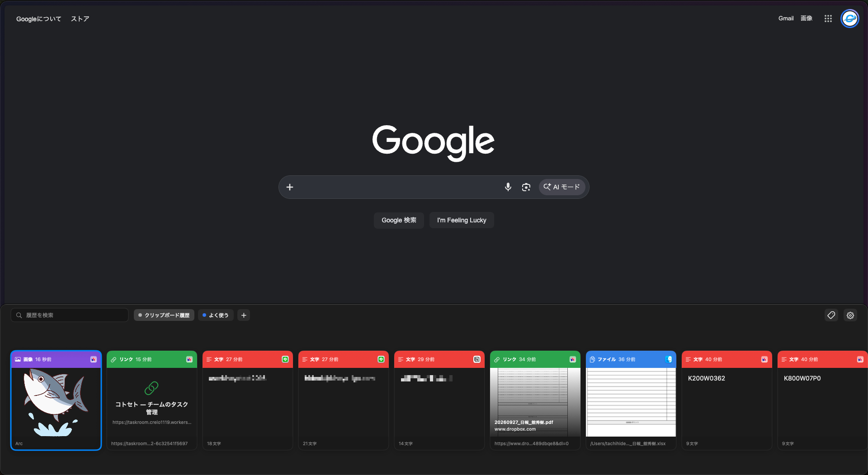Viewport: 868px width, 475px height.
Task: Select the tuna fish image clip
Action: (56, 400)
